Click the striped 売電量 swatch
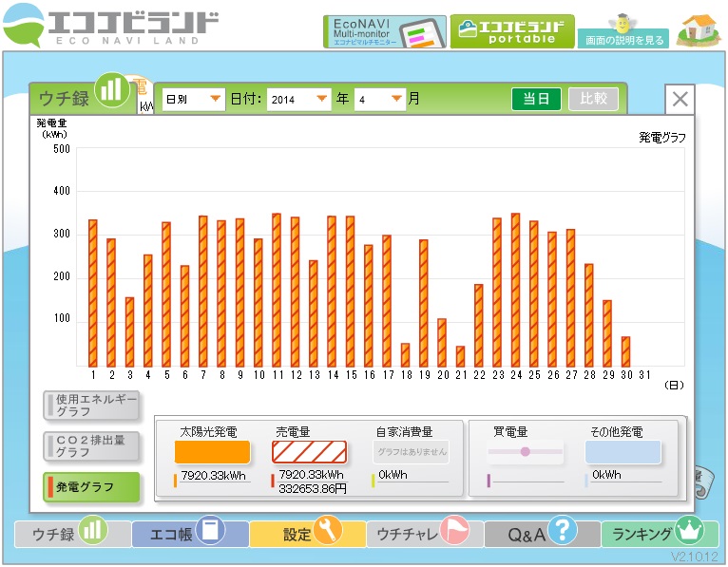The height and width of the screenshot is (567, 728). pyautogui.click(x=309, y=452)
